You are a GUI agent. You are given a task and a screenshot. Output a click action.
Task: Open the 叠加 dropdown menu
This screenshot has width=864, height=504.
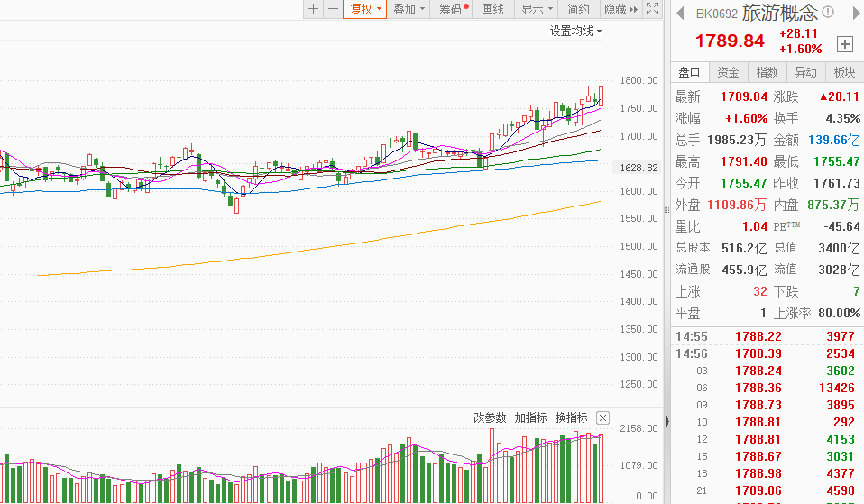click(409, 9)
